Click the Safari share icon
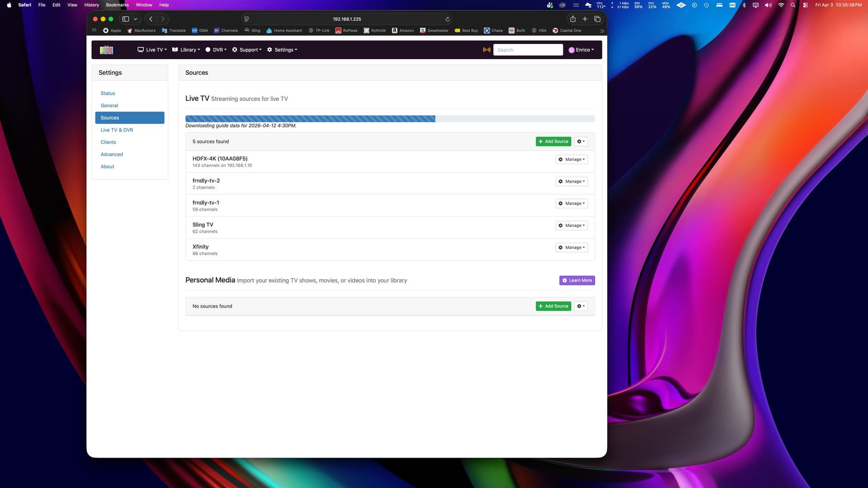This screenshot has width=868, height=488. [573, 19]
